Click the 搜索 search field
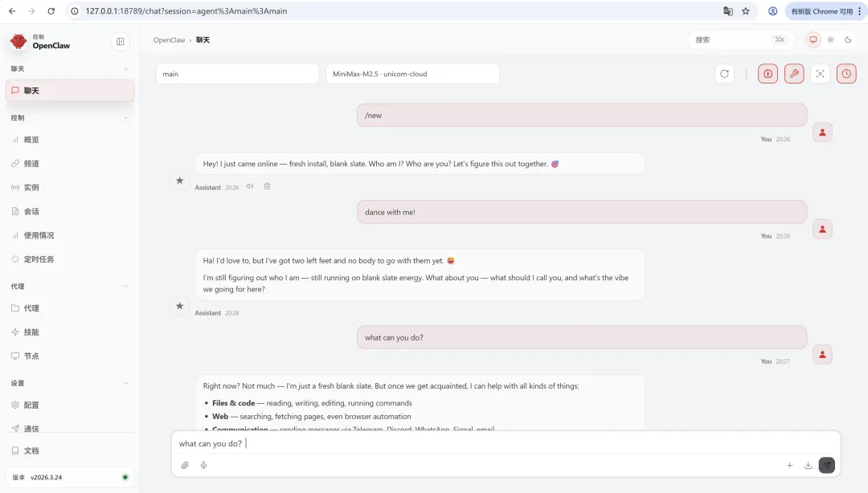868x493 pixels. pos(731,39)
